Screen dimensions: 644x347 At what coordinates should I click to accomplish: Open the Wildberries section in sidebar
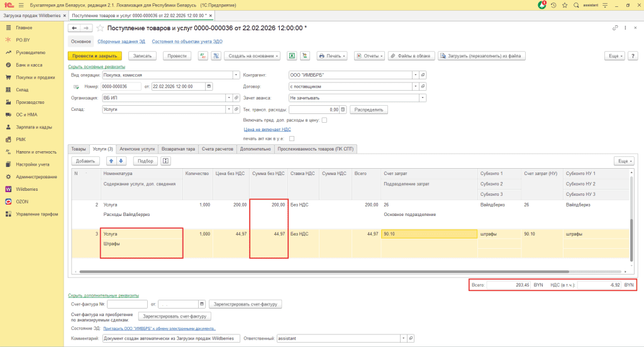pos(26,188)
